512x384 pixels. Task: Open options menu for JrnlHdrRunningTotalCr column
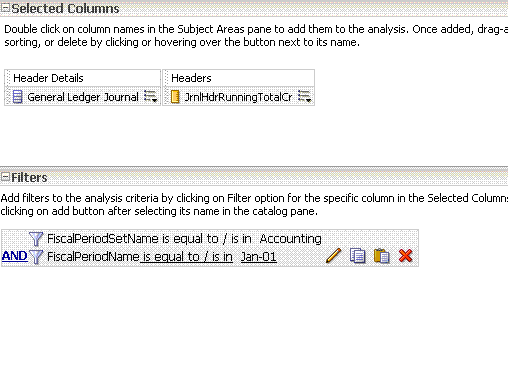click(305, 97)
